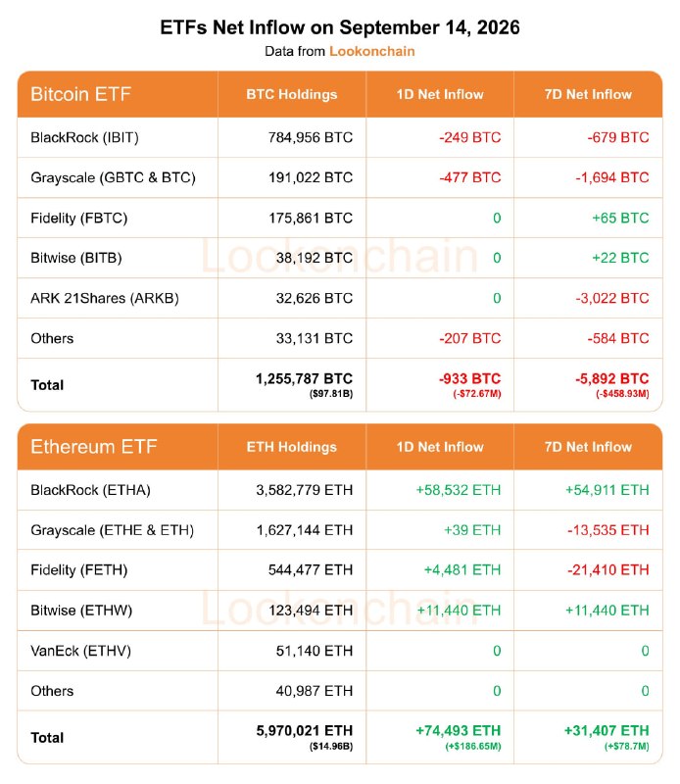
Task: Click Grayscale (GBTC & BTC) row label
Action: 113,178
